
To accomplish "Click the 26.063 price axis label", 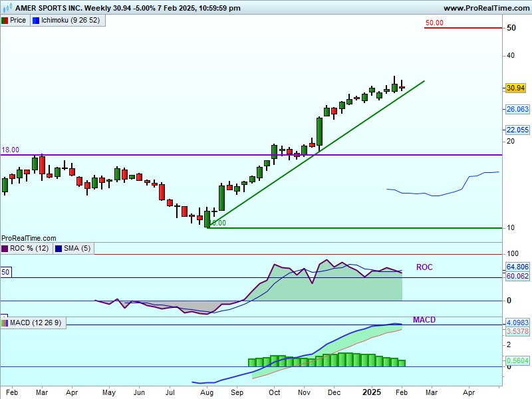I will point(517,109).
